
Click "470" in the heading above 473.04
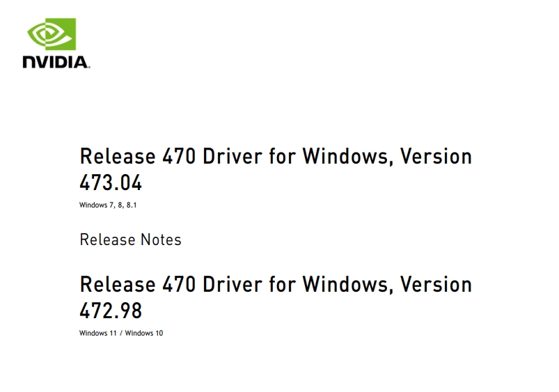click(x=179, y=156)
